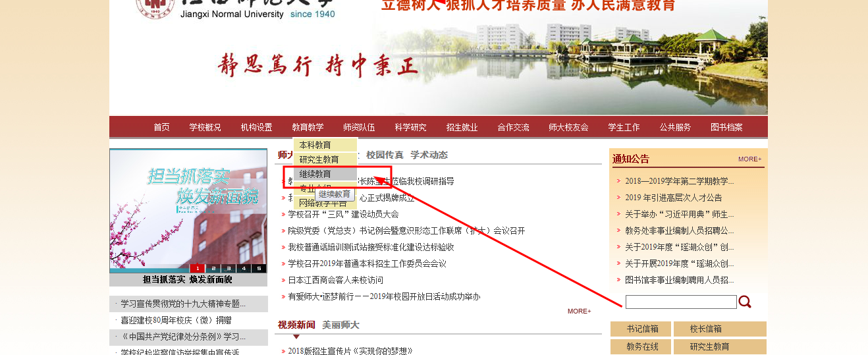Open the 校长信箱 button

[720, 329]
